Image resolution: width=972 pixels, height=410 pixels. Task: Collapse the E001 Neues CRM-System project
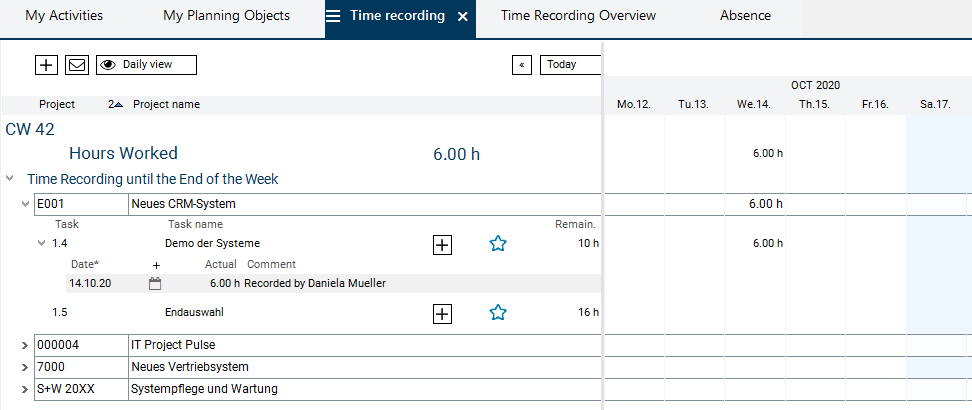25,204
